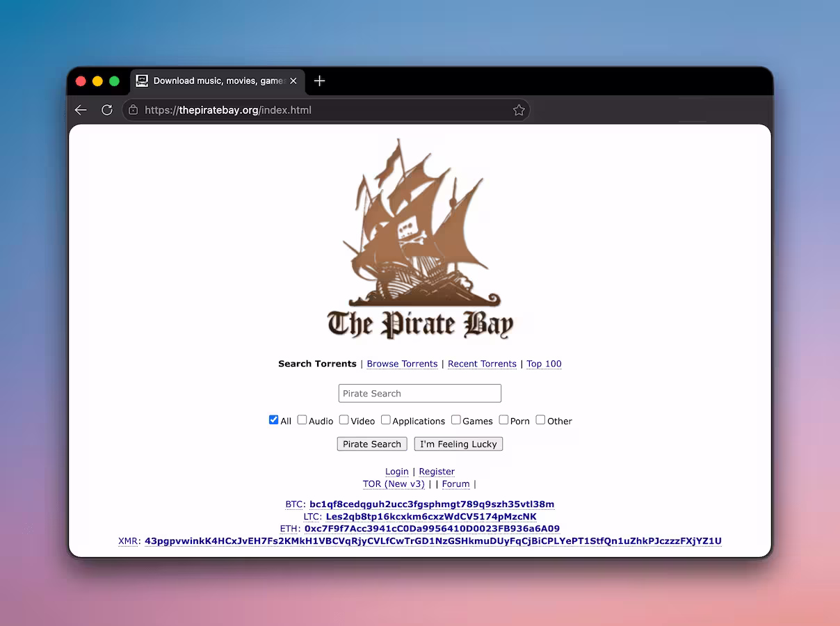The height and width of the screenshot is (626, 840).
Task: Click the Pirate Search button
Action: pyautogui.click(x=372, y=444)
